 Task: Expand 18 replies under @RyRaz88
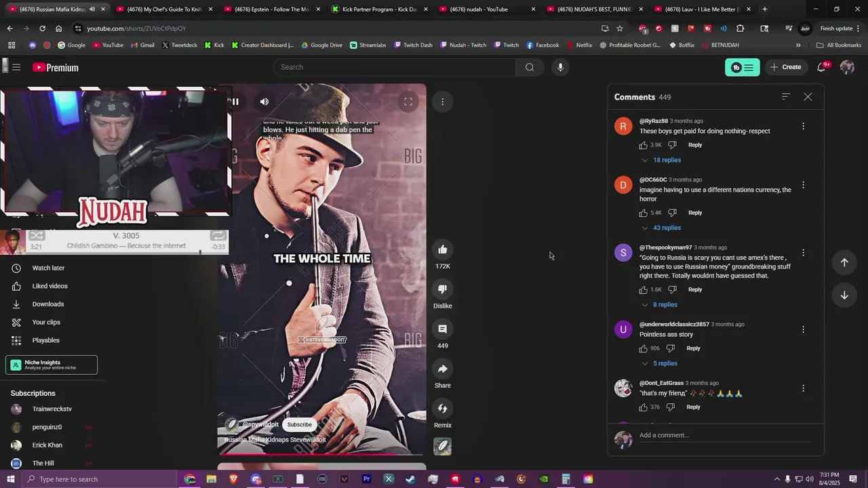pos(661,160)
